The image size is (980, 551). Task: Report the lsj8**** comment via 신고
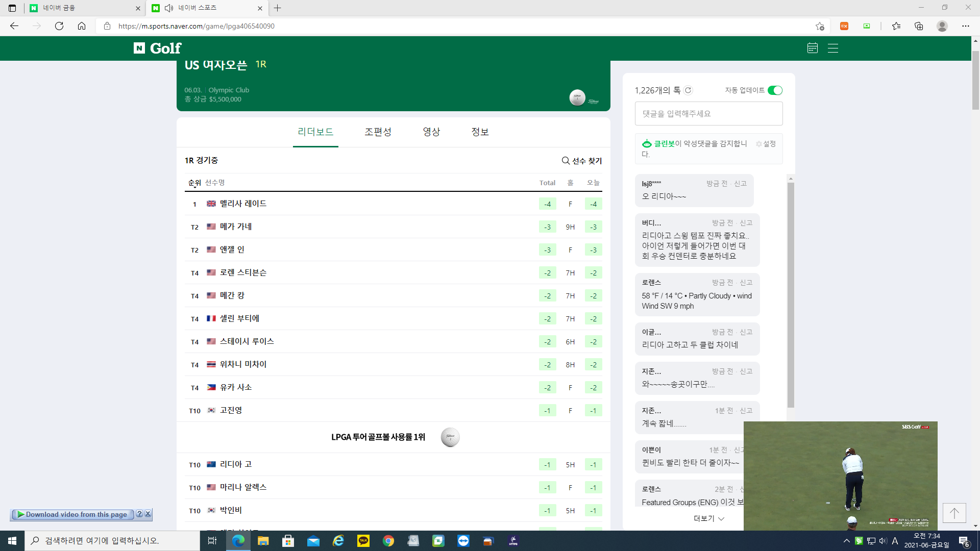[740, 184]
